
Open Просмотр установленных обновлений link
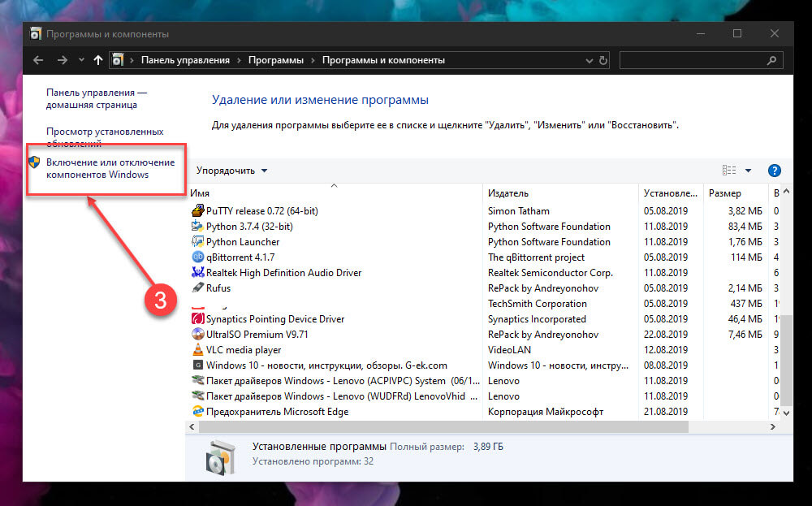[105, 137]
